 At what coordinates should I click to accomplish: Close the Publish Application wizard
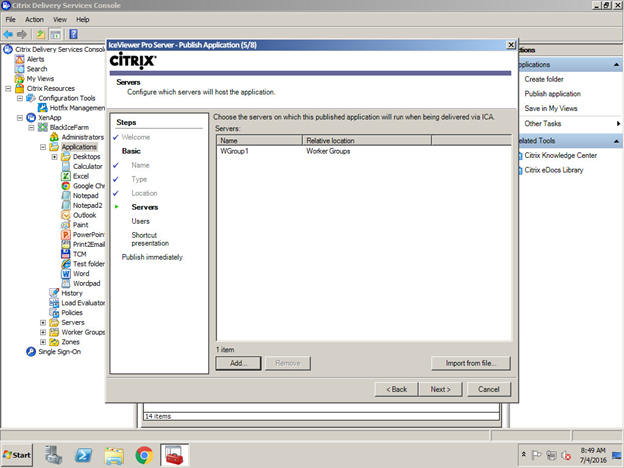[511, 45]
